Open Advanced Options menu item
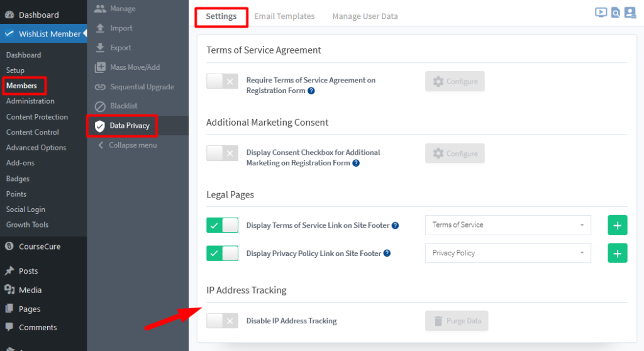Screen dimensions: 644x351 click(x=36, y=148)
